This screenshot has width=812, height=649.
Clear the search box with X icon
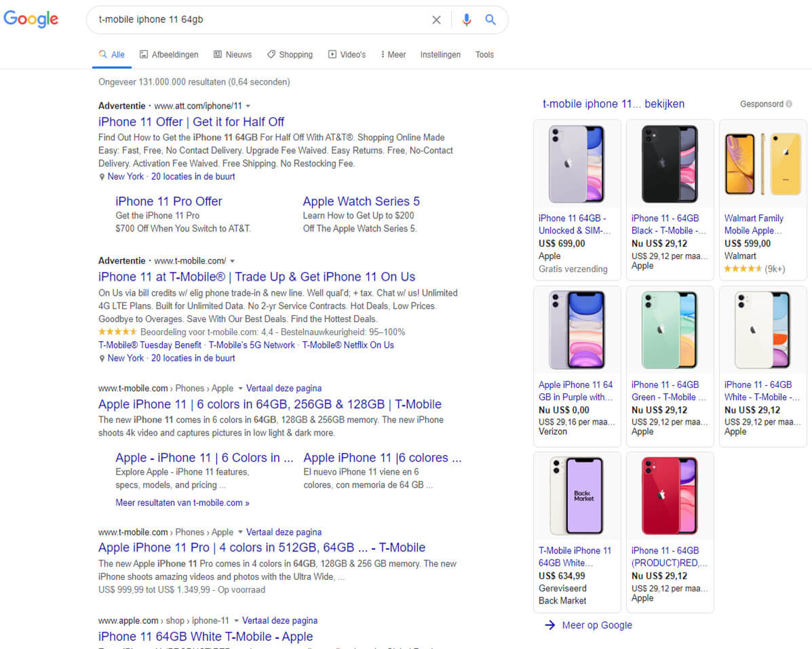coord(437,20)
